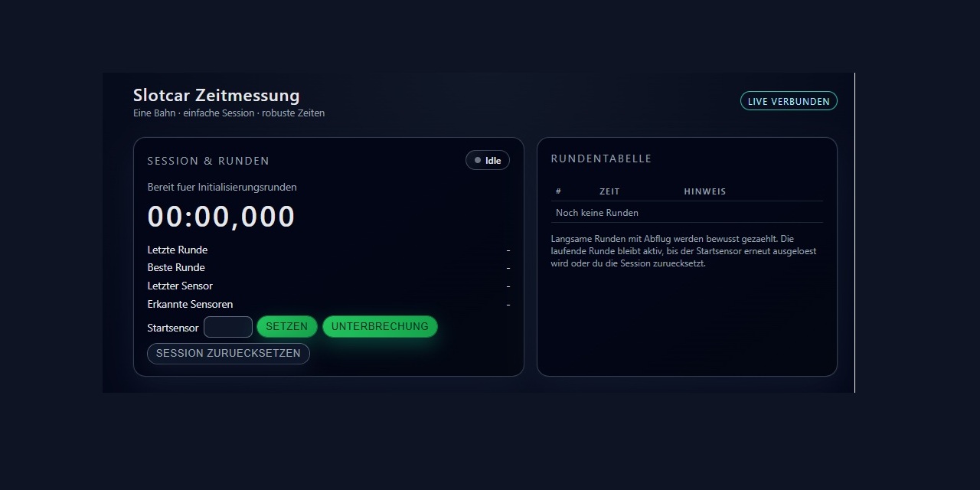Click the LIVE VERBUNDEN connection badge
Viewport: 980px width, 490px height.
(789, 101)
